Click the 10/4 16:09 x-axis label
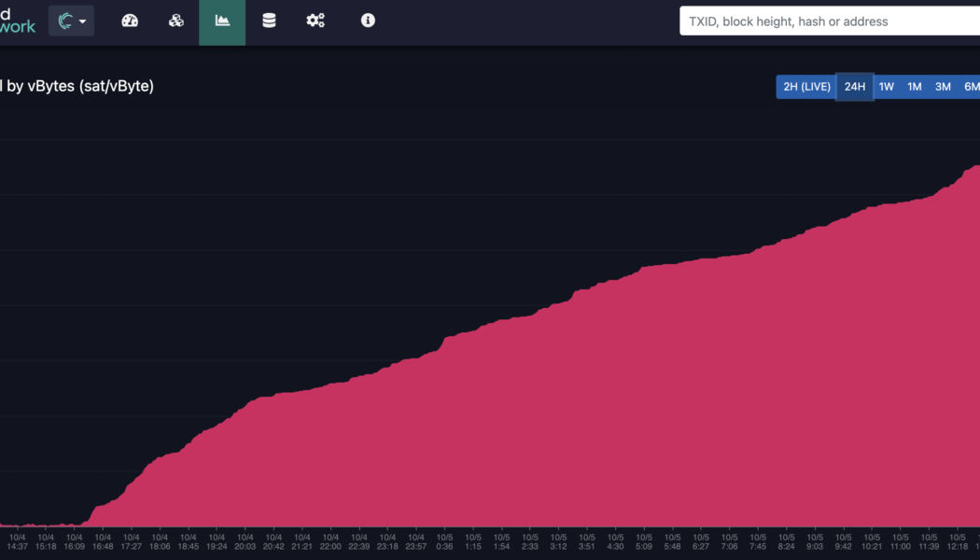This screenshot has width=980, height=560. 75,541
